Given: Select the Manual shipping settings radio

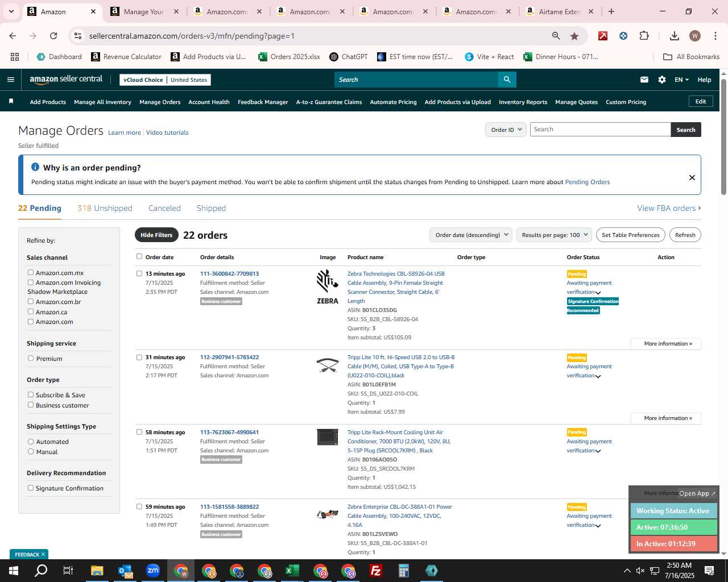Looking at the screenshot, I should pos(31,451).
